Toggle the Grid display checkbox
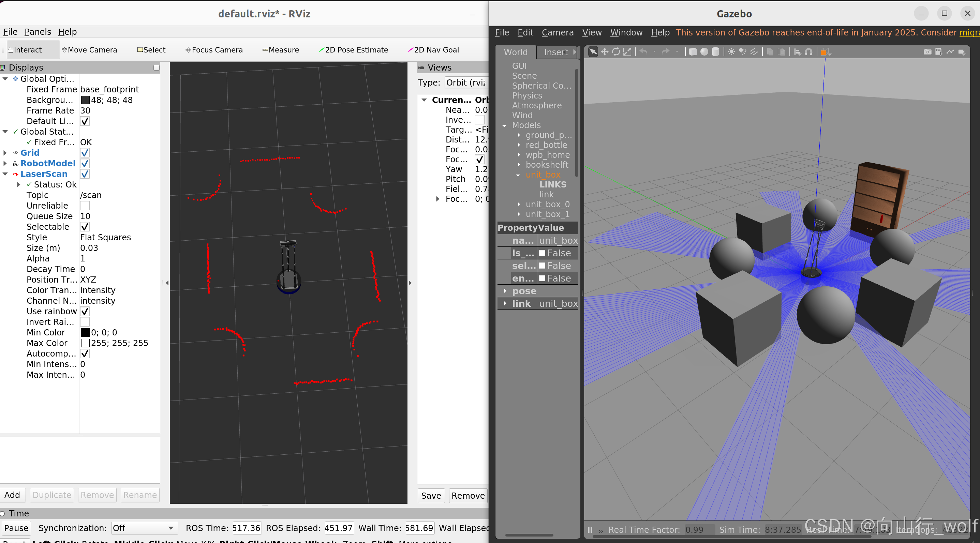 [85, 153]
